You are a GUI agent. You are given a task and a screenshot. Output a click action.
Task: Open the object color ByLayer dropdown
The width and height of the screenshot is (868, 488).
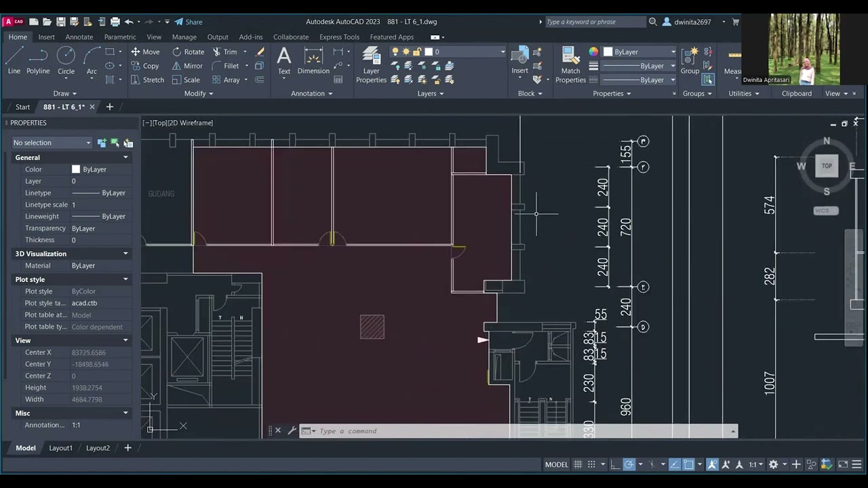pyautogui.click(x=640, y=52)
